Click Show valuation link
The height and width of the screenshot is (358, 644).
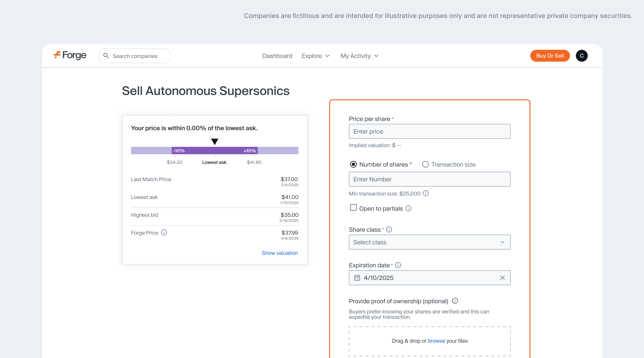click(280, 253)
